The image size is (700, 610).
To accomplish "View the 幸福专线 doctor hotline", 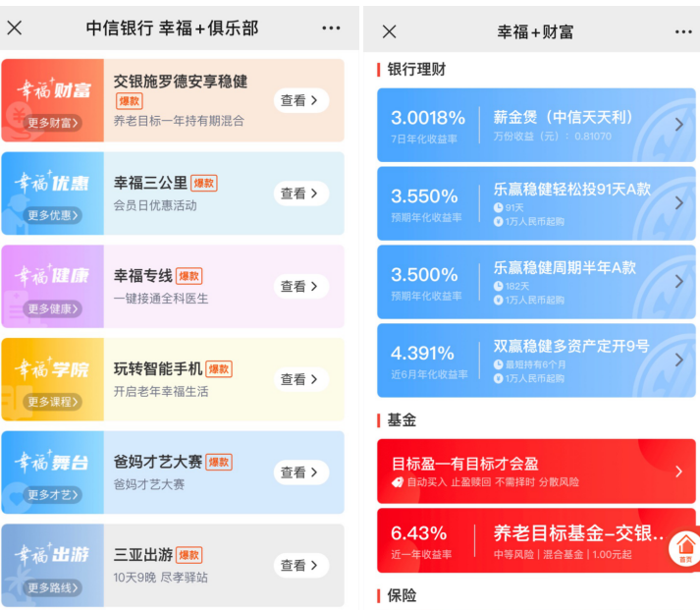I will point(299,287).
